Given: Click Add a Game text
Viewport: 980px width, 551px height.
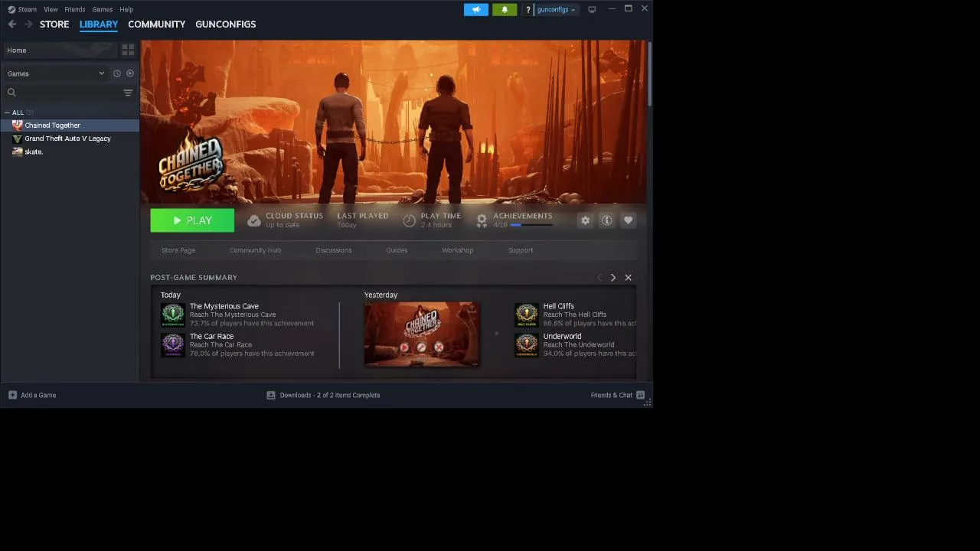Looking at the screenshot, I should [38, 395].
